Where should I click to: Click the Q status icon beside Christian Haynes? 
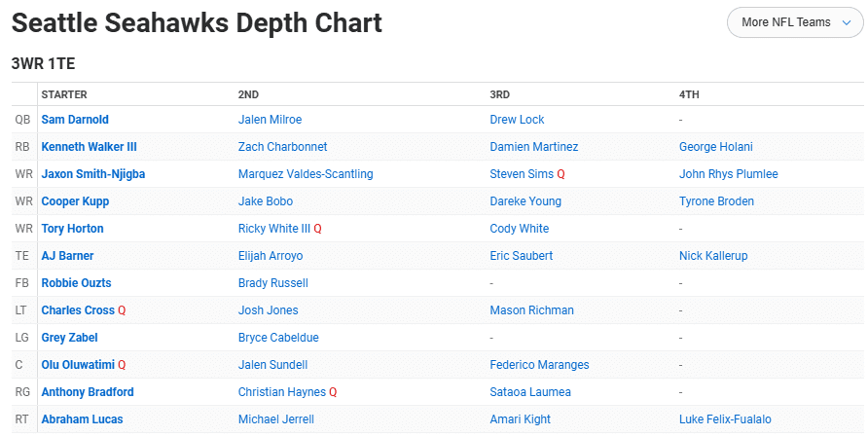click(x=333, y=392)
